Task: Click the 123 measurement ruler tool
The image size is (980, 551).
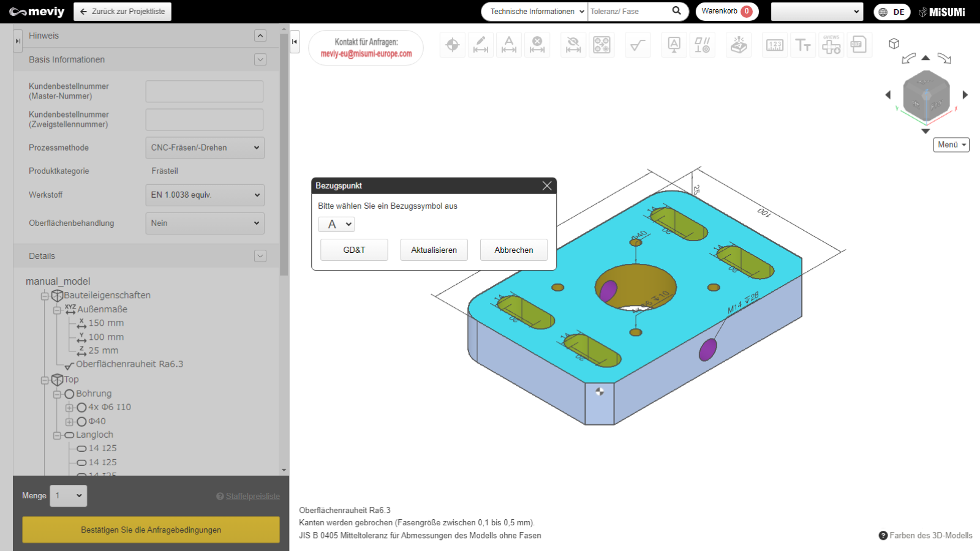Action: 775,45
